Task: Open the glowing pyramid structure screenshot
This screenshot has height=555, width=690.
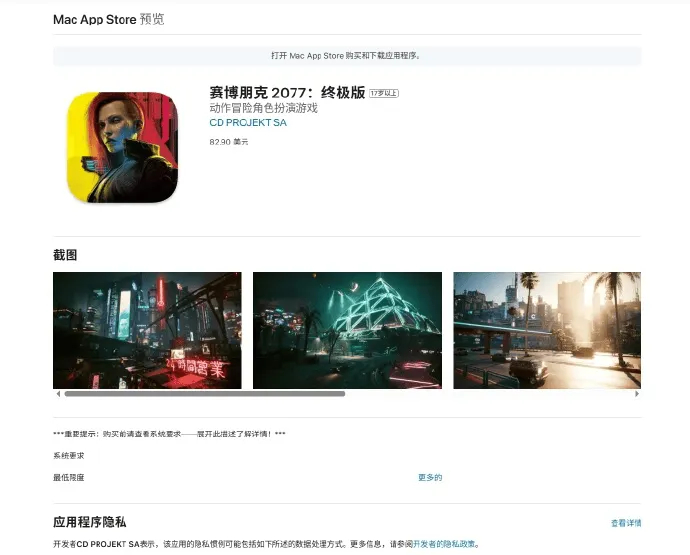Action: [347, 330]
